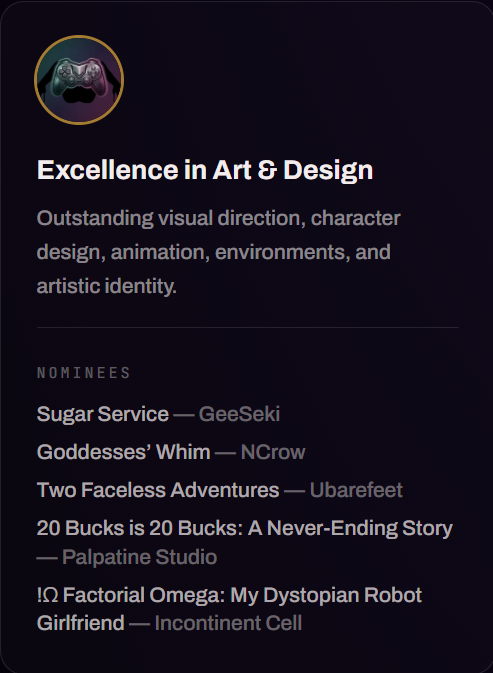This screenshot has width=493, height=673.
Task: Select the word Design in the heading
Action: click(328, 171)
